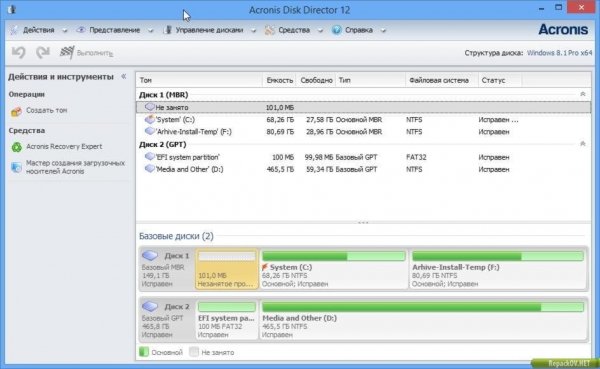Select the System (C:) partition block
This screenshot has width=600, height=369.
[x=334, y=269]
